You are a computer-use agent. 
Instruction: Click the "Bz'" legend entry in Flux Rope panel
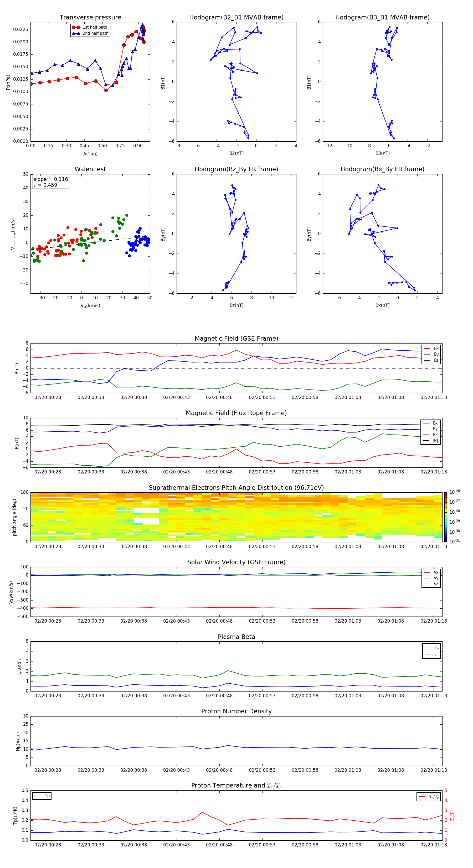[431, 435]
